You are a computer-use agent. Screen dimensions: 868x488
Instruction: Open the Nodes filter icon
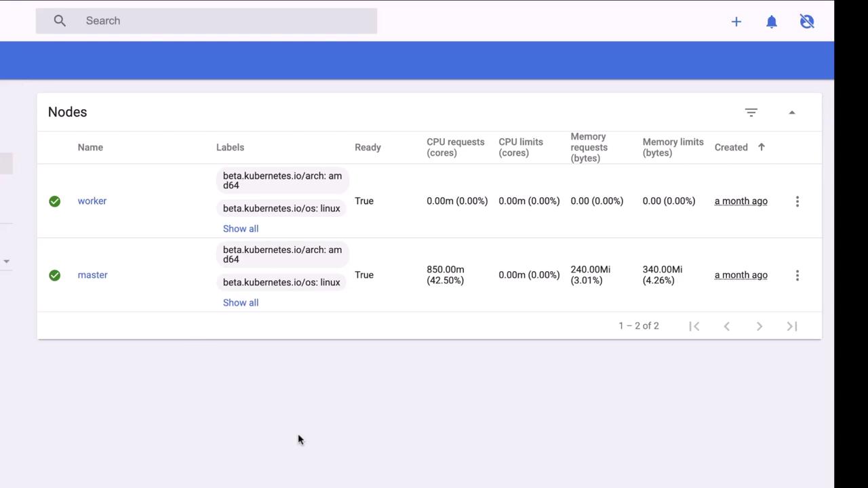[751, 113]
